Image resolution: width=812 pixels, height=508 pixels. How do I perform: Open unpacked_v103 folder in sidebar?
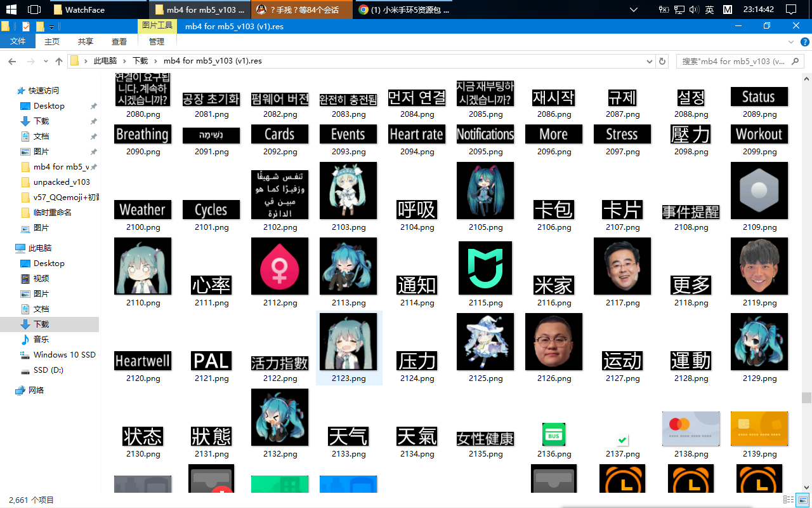pyautogui.click(x=62, y=182)
